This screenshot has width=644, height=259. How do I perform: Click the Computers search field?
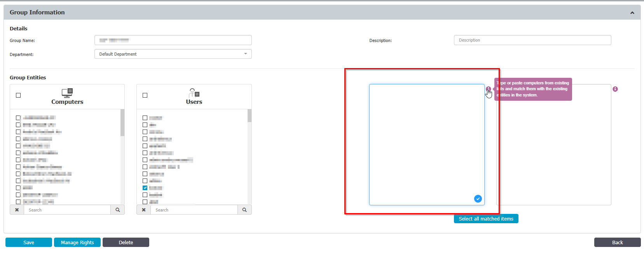[67, 210]
